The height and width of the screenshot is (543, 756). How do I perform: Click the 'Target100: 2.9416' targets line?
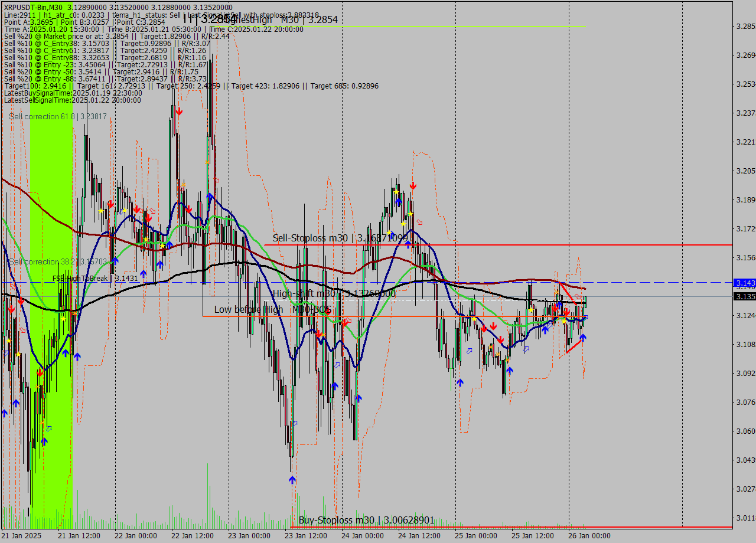pos(191,86)
